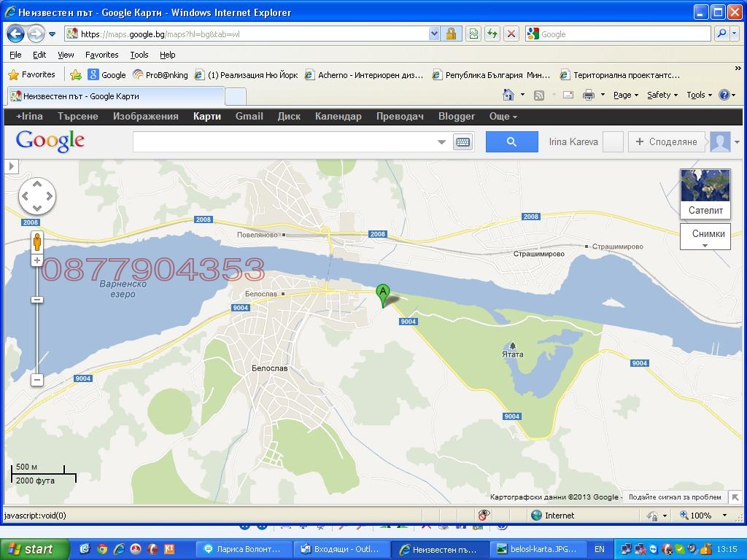Open the on-screen keyboard icon
The image size is (747, 560).
click(462, 142)
